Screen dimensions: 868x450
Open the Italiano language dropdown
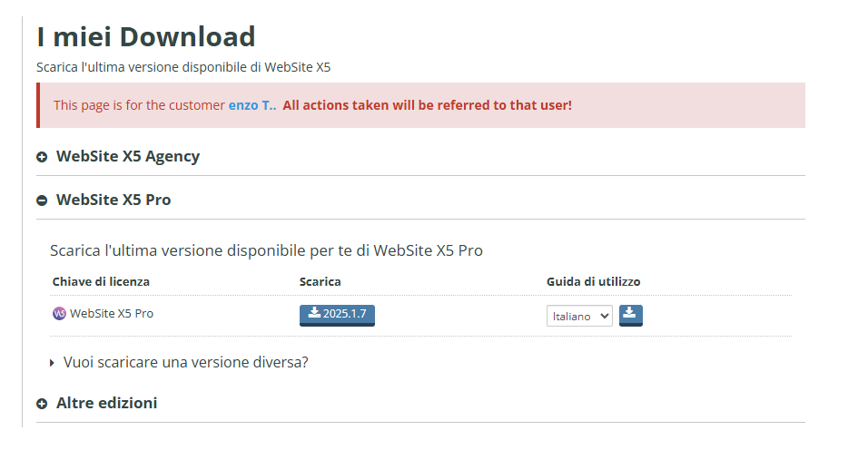click(579, 316)
